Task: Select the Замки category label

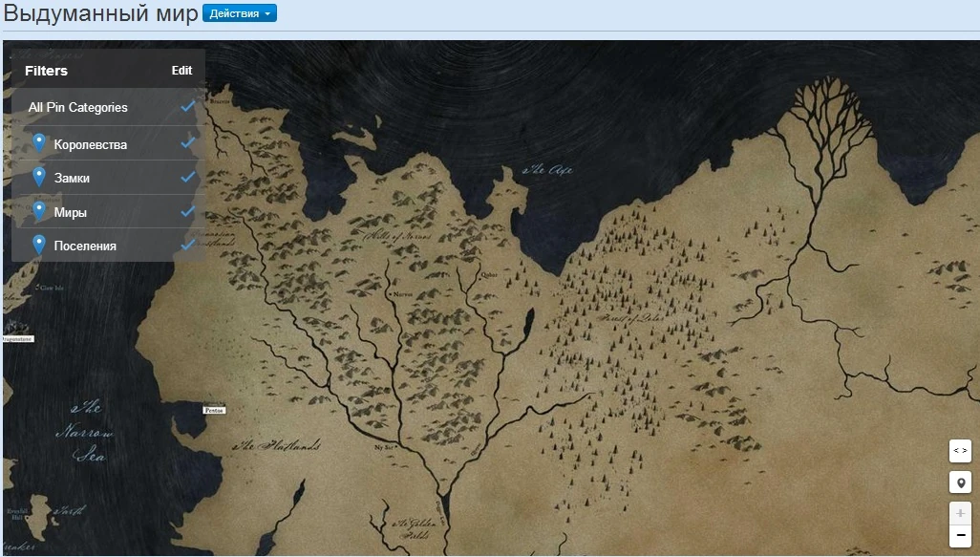Action: [x=72, y=178]
